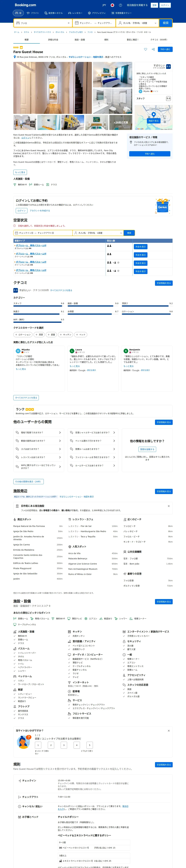Expand question ペットは連れて行けますか？
Image resolution: width=186 pixels, height=868 pixels.
(93, 441)
